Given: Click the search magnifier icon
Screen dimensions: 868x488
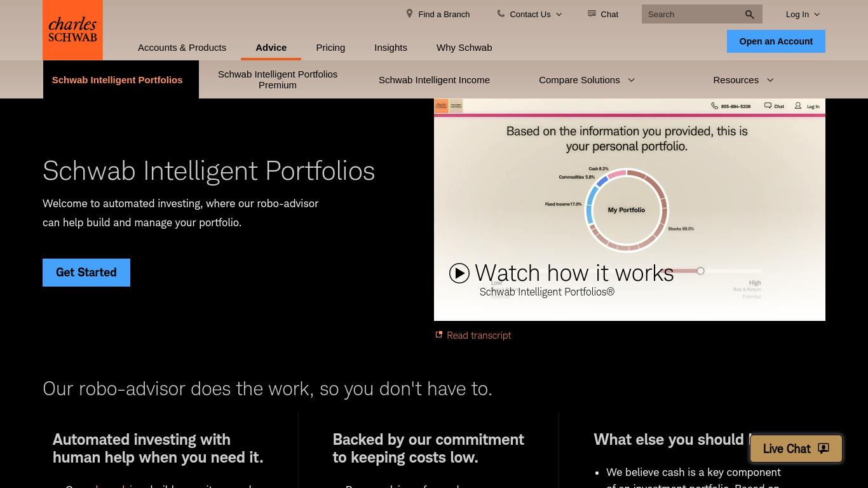Looking at the screenshot, I should pyautogui.click(x=750, y=15).
